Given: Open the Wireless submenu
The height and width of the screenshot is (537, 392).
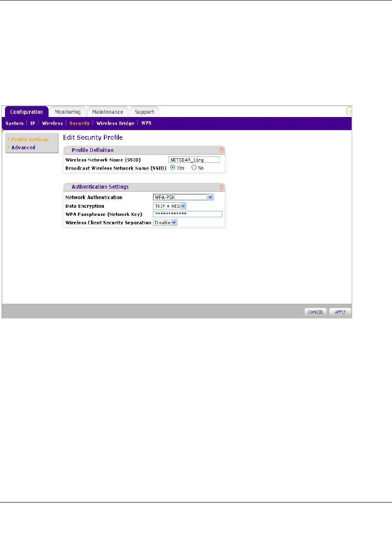Looking at the screenshot, I should (x=53, y=123).
